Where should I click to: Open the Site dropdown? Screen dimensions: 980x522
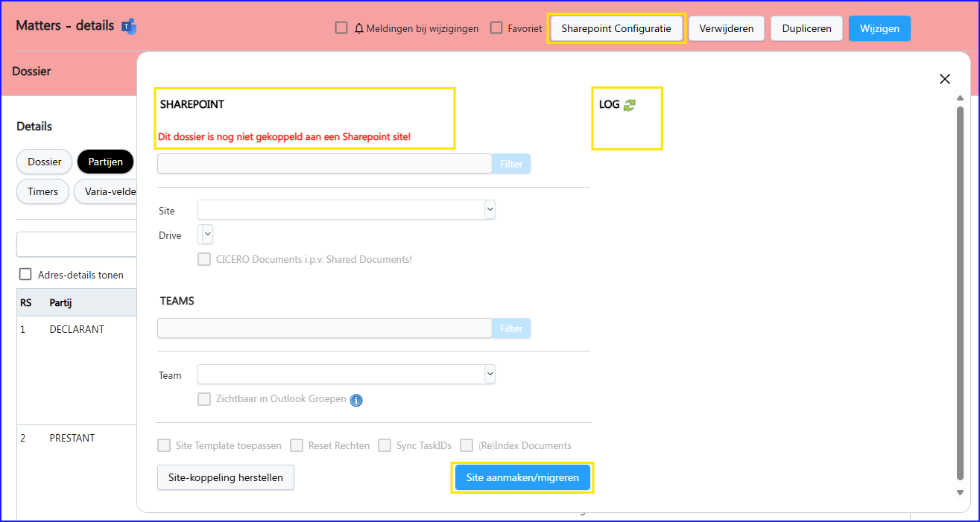[346, 211]
